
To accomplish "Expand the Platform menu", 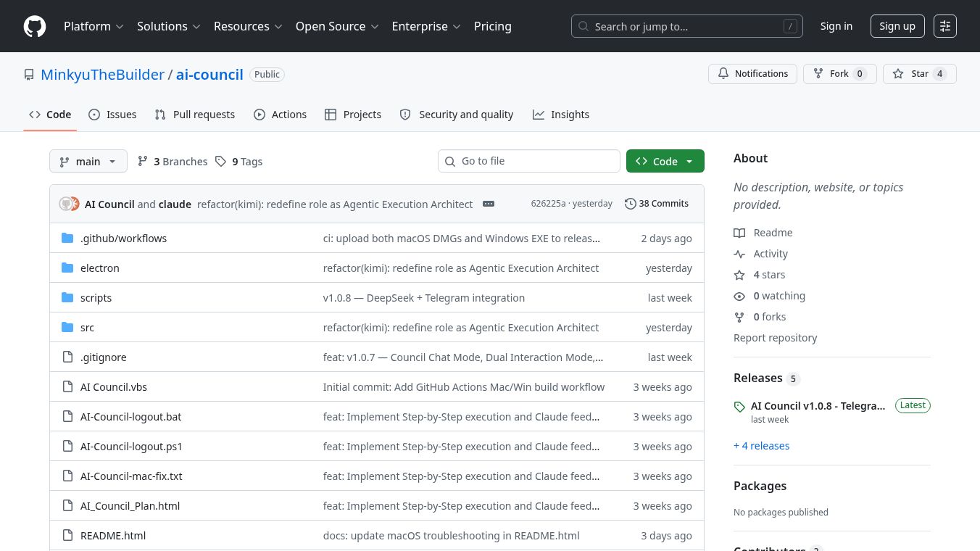I will pyautogui.click(x=94, y=26).
